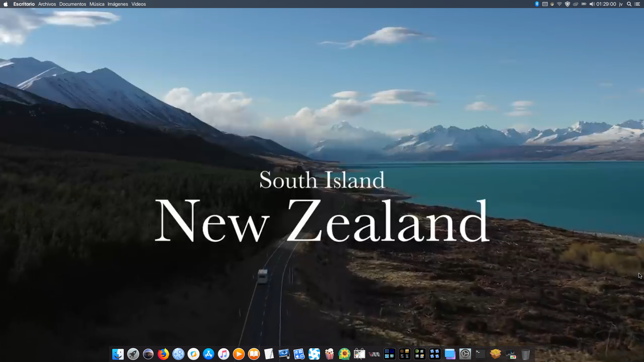Launch the Music app in the dock

[x=224, y=354]
